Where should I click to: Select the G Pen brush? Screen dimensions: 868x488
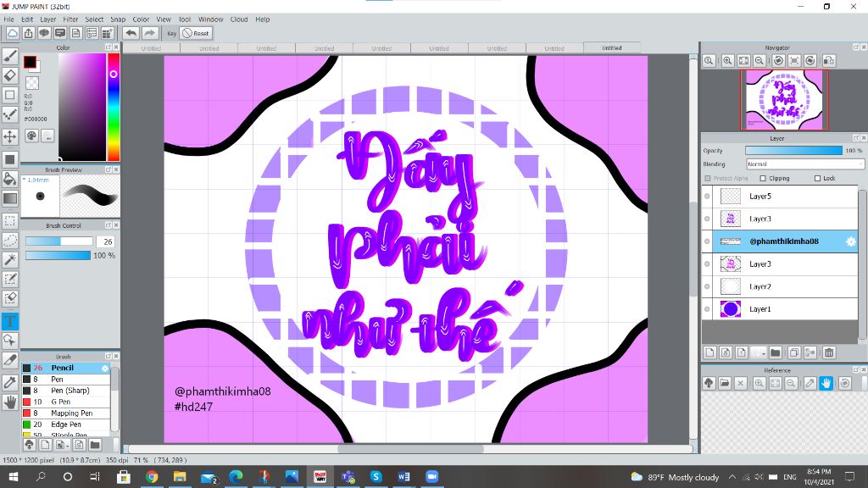coord(66,402)
